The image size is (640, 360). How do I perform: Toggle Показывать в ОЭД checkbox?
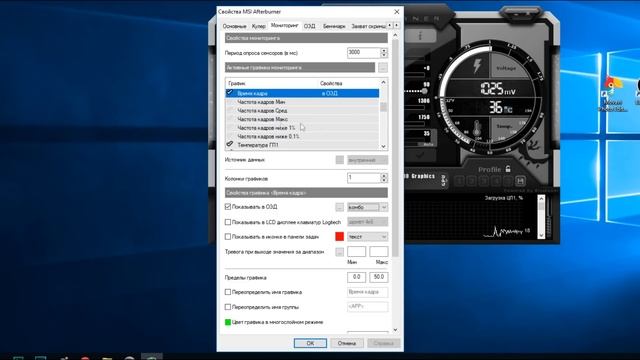click(228, 207)
